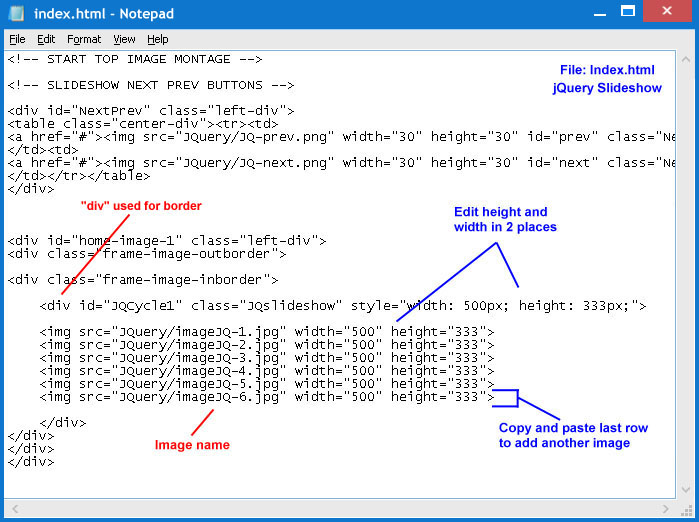
Task: Click the imageJQ-1.jpg line
Action: click(267, 332)
